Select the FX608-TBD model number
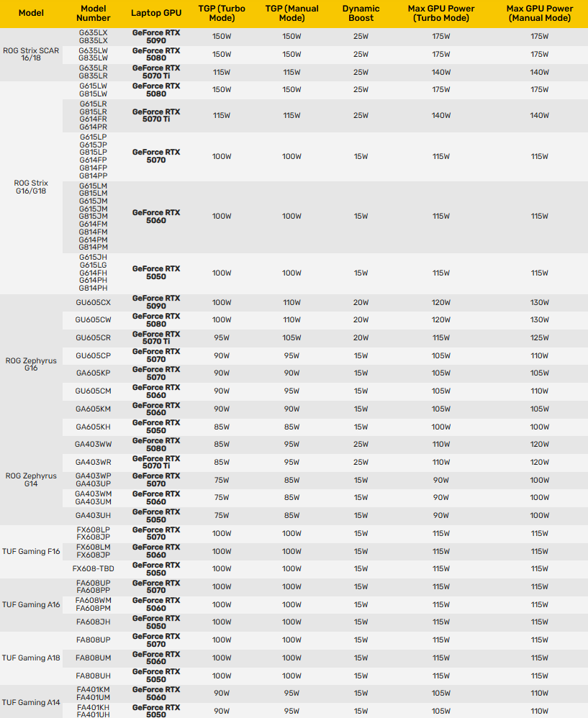This screenshot has width=588, height=718. coord(94,569)
